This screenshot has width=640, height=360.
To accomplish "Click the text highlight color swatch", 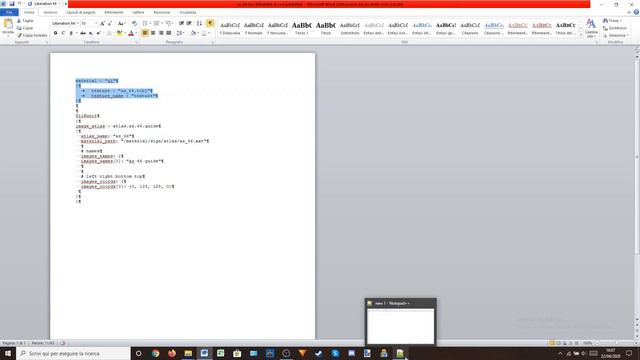I will tap(119, 33).
